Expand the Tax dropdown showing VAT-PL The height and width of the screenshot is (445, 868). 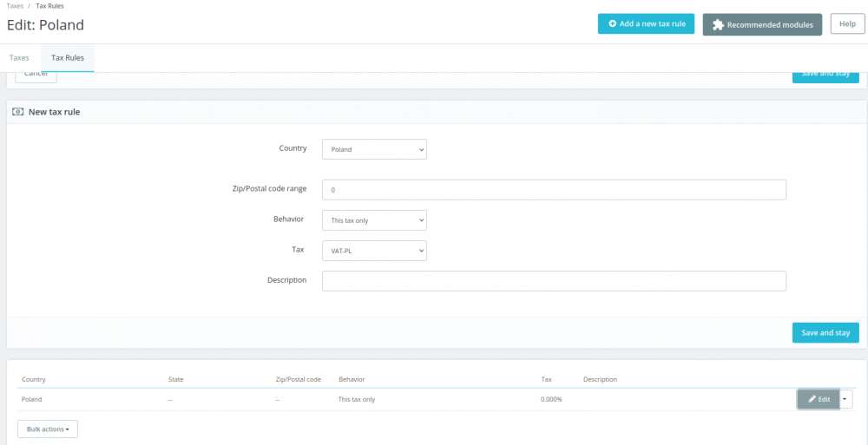pos(374,250)
